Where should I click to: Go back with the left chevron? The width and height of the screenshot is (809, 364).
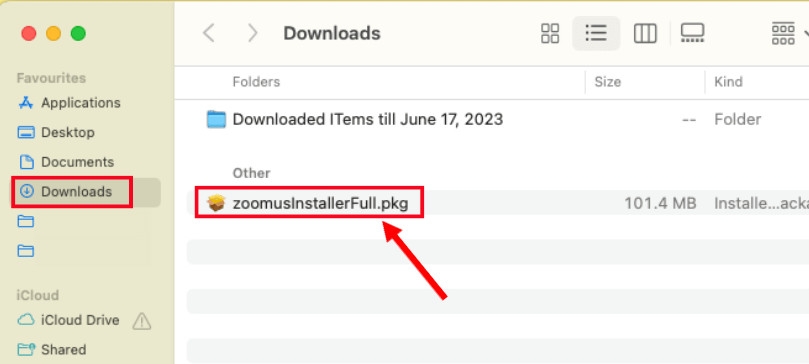[208, 34]
